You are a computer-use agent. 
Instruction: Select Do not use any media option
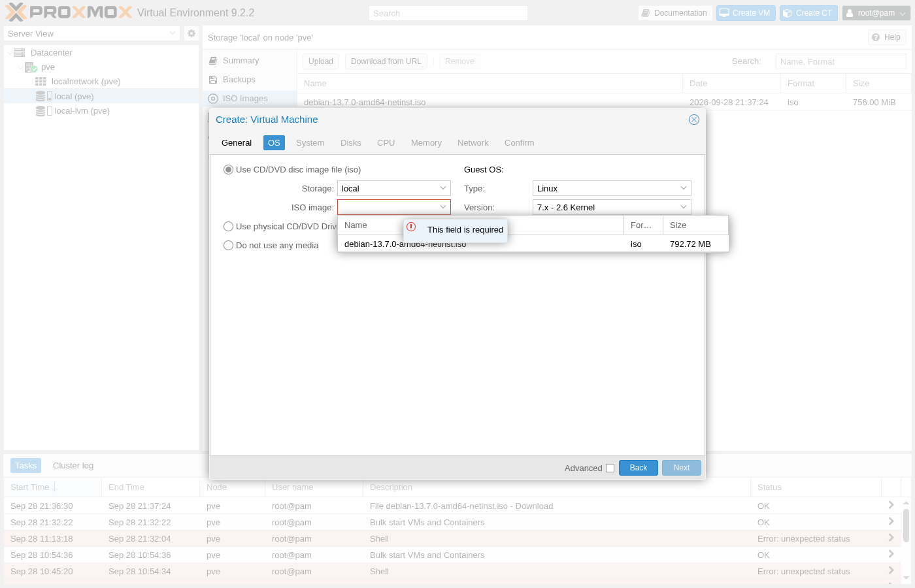(228, 246)
